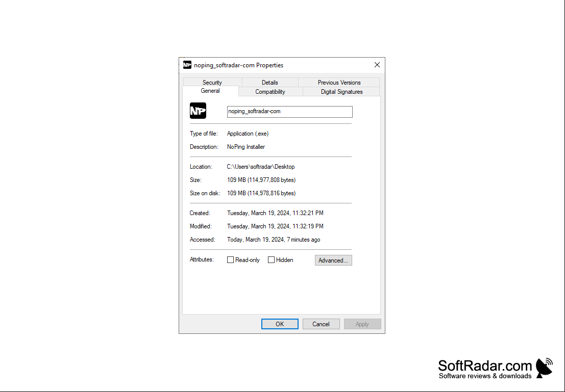Enable the Read-only attribute checkbox
This screenshot has width=565, height=392.
tap(230, 260)
